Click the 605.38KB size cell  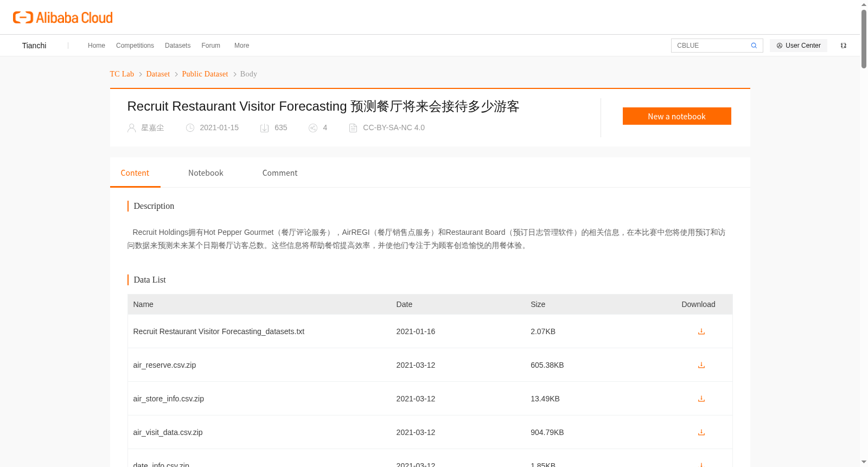coord(547,365)
